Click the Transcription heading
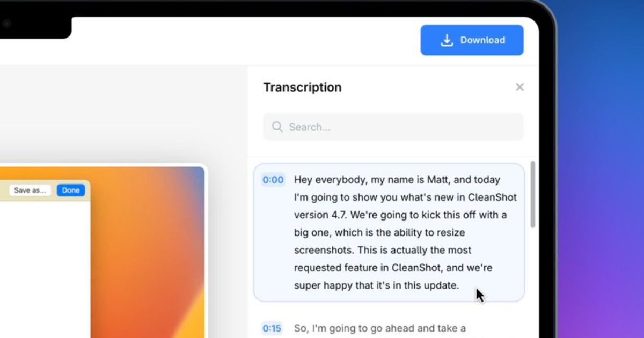This screenshot has width=644, height=338. coord(302,87)
